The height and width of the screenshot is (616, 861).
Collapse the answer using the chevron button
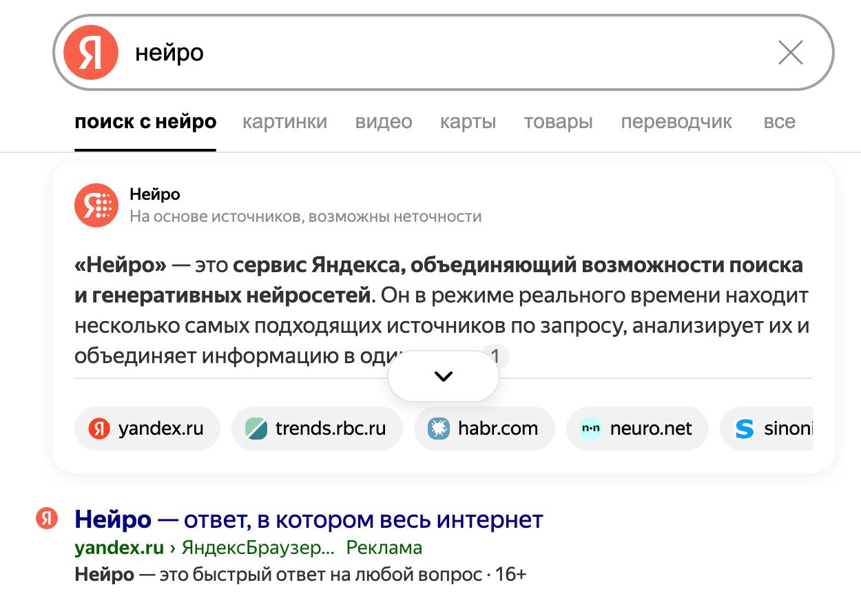coord(443,375)
